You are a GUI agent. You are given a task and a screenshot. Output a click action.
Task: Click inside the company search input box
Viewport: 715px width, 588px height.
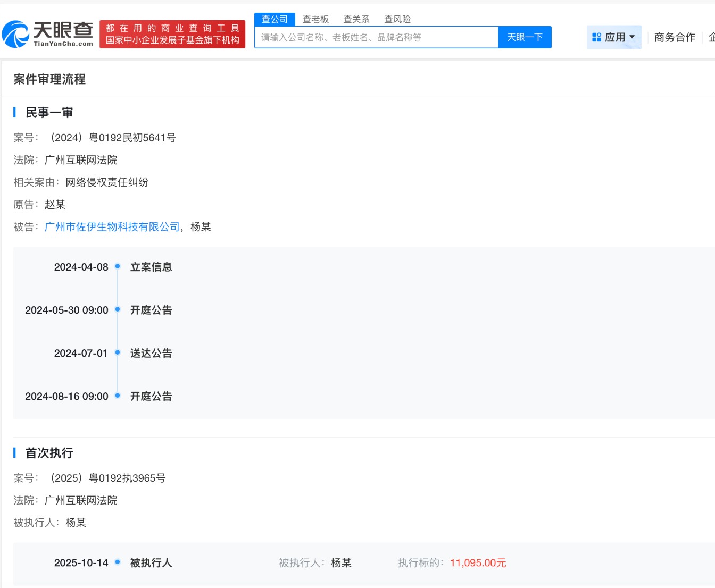click(372, 37)
